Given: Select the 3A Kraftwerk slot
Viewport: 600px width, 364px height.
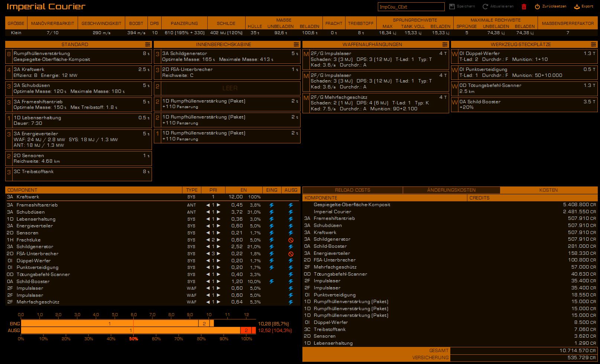Looking at the screenshot, I should (x=78, y=72).
